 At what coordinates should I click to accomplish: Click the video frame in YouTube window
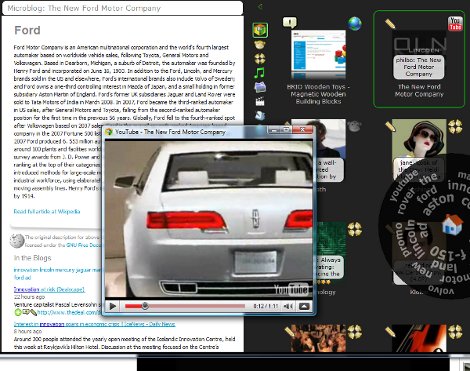(x=209, y=219)
